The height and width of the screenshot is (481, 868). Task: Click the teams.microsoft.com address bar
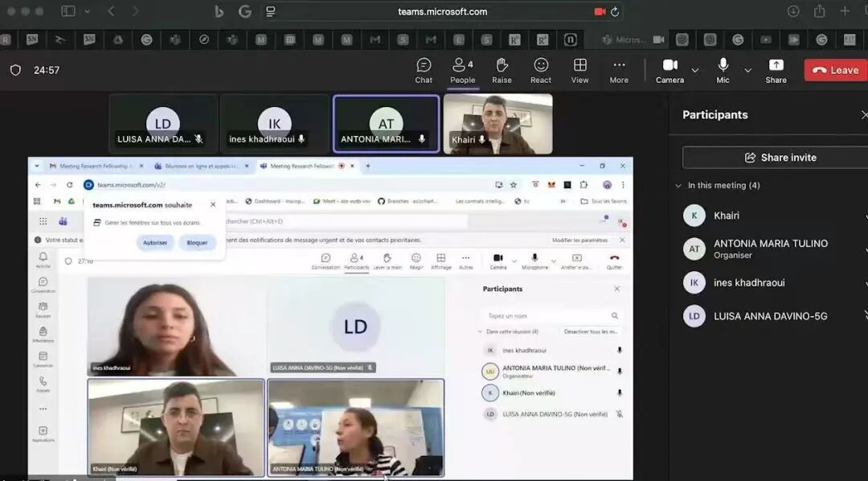[x=442, y=11]
